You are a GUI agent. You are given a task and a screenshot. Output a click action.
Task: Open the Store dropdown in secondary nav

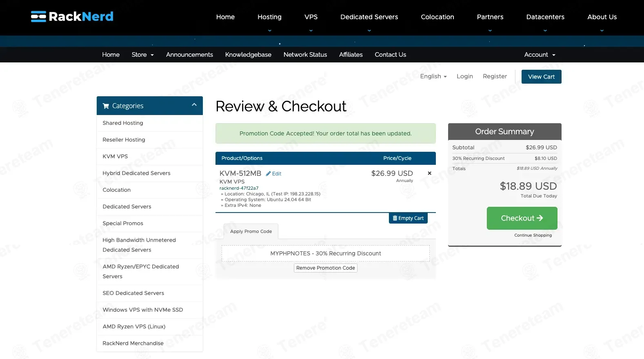[142, 55]
